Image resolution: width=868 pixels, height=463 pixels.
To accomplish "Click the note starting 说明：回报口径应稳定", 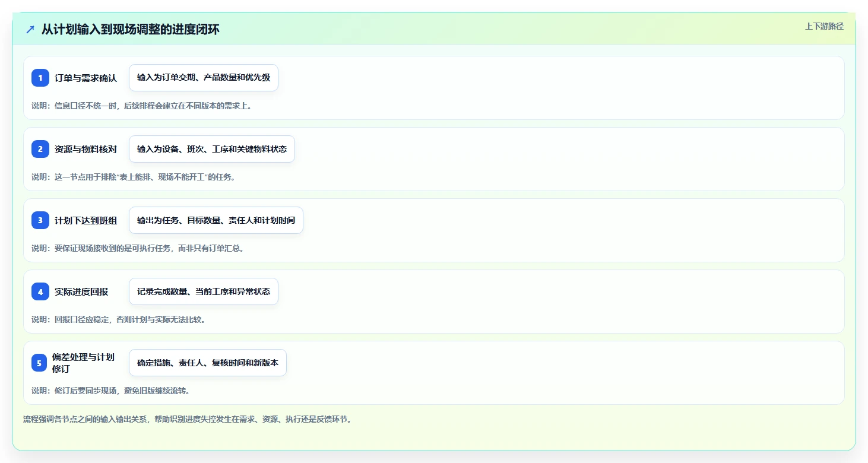I will 118,319.
